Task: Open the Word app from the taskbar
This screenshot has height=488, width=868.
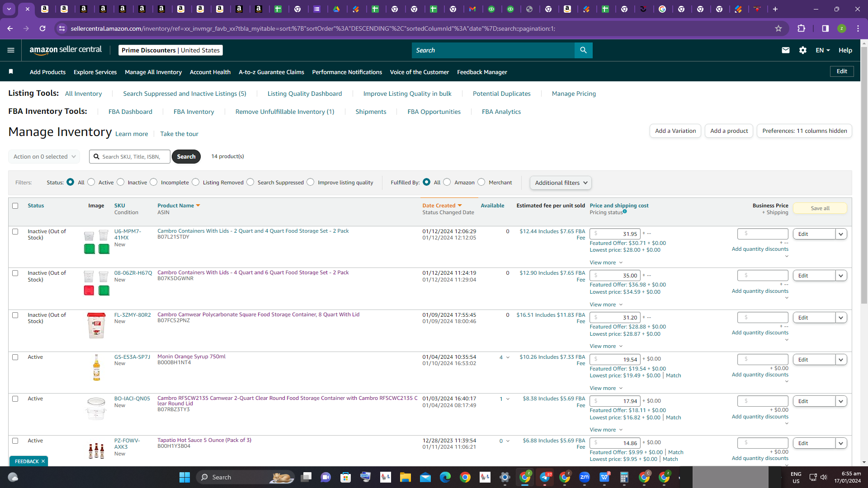Action: [604, 477]
